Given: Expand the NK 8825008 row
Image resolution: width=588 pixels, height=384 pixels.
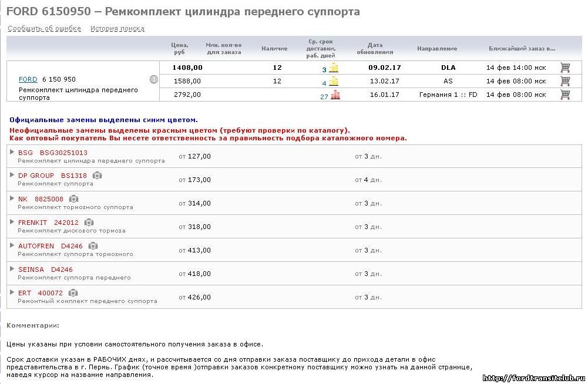Looking at the screenshot, I should coord(12,198).
